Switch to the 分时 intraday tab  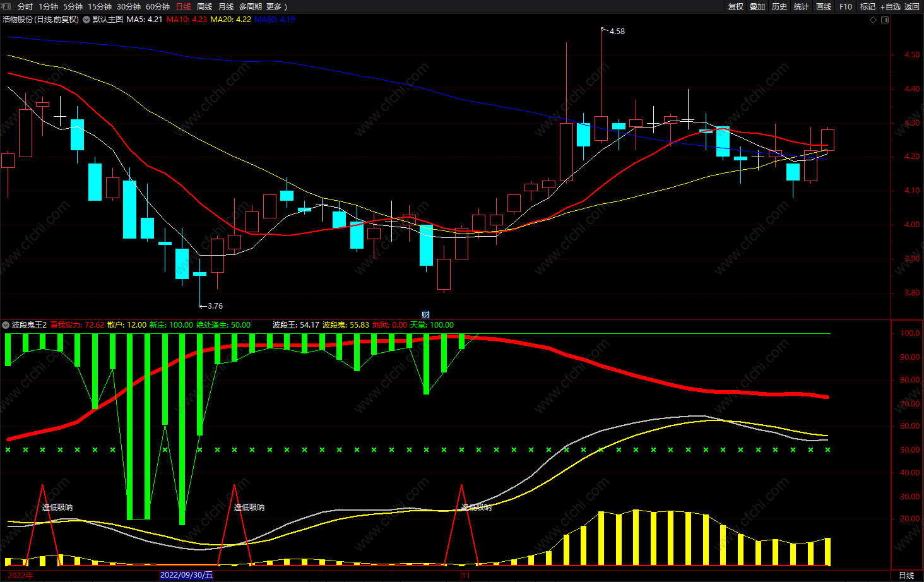coord(25,6)
